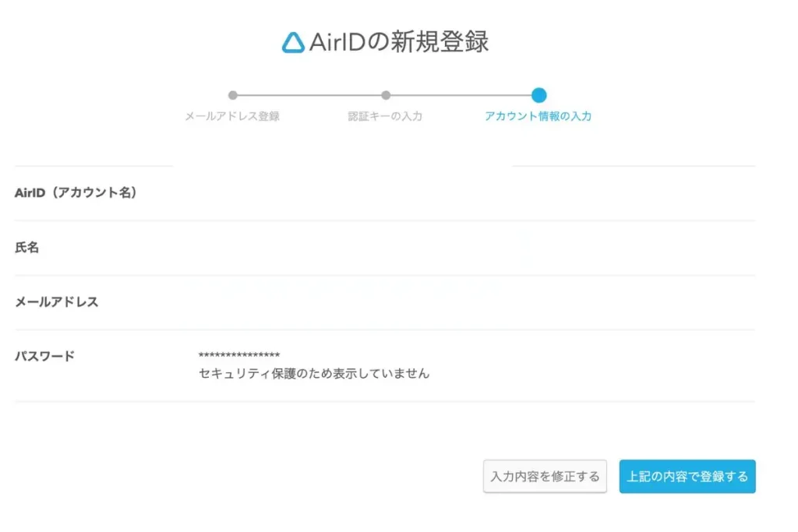Click the 氏名 field label
The height and width of the screenshot is (532, 798).
[x=27, y=248]
